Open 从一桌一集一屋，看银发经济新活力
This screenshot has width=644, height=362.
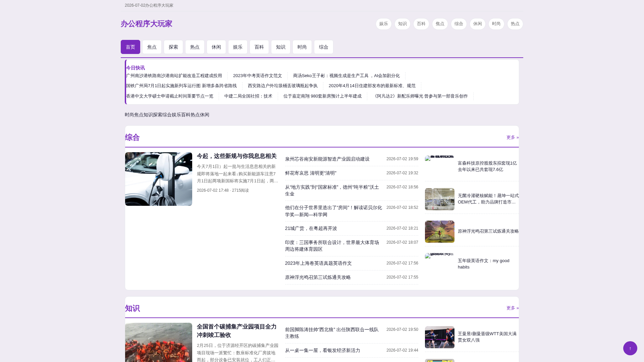pos(323,351)
